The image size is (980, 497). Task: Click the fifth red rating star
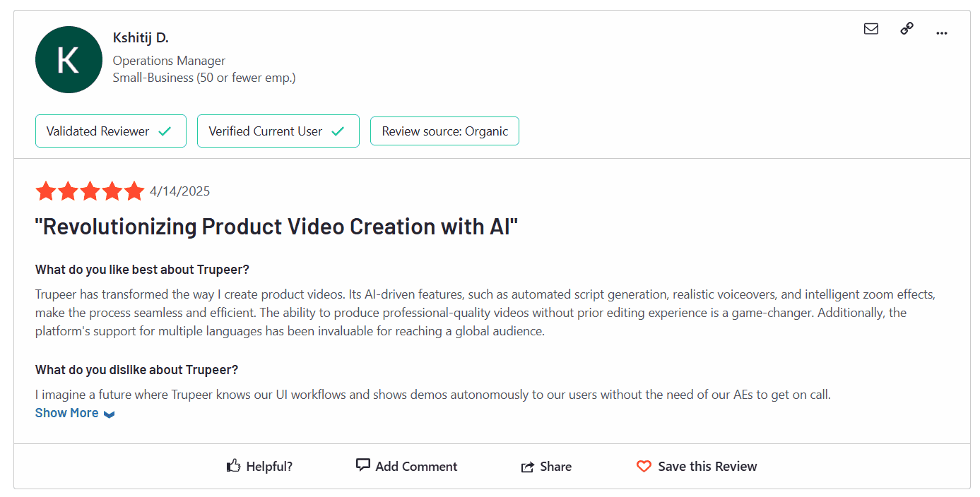point(134,191)
